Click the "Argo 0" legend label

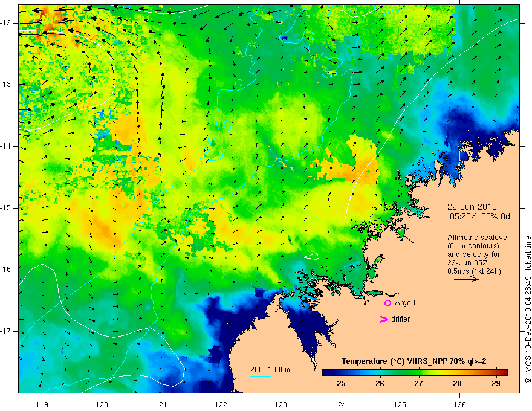tap(406, 303)
